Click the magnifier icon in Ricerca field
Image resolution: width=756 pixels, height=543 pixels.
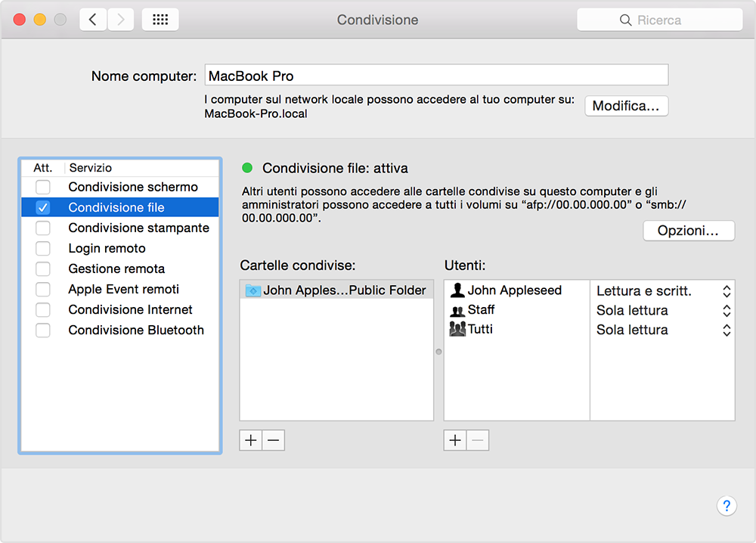coord(625,20)
